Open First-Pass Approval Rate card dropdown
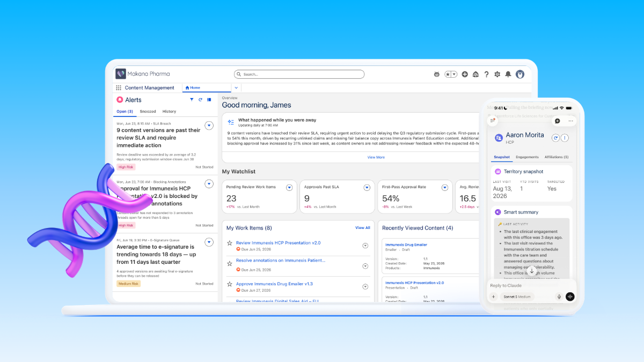The height and width of the screenshot is (362, 644). 445,188
